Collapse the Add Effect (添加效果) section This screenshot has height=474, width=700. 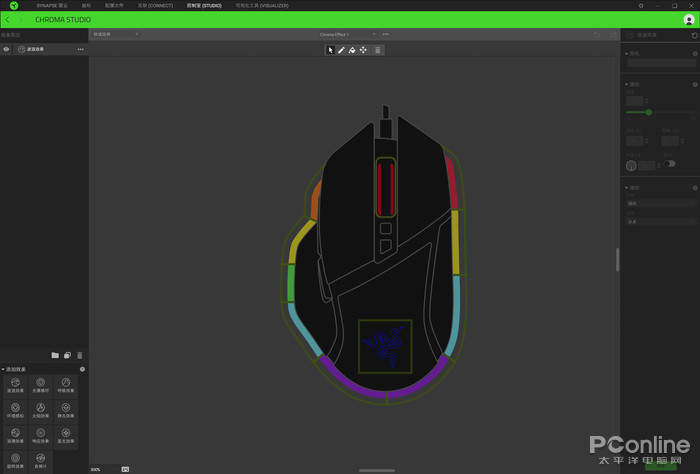pyautogui.click(x=3, y=370)
